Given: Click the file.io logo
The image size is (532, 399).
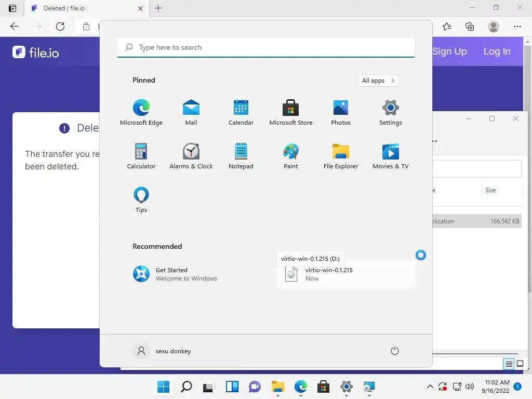Looking at the screenshot, I should click(x=36, y=52).
